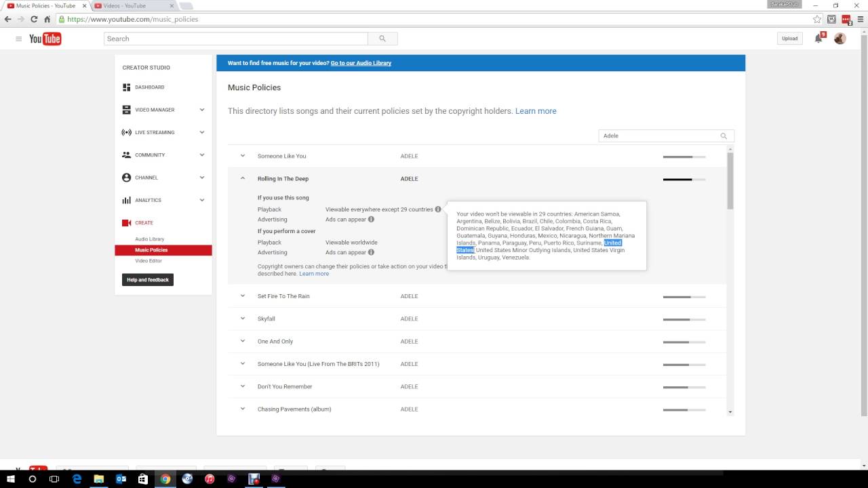Expand the Community section
Screen dimensions: 868x488
tap(202, 155)
